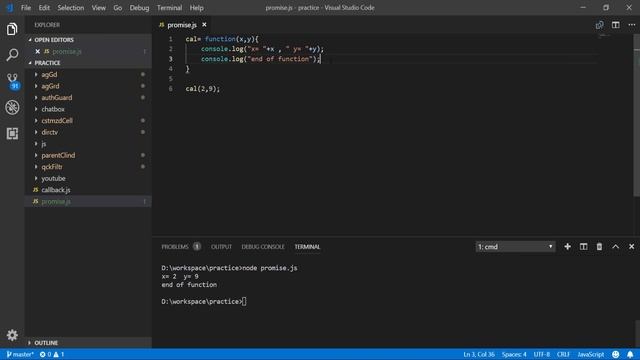The image size is (640, 360).
Task: Open the Help menu
Action: 196,8
